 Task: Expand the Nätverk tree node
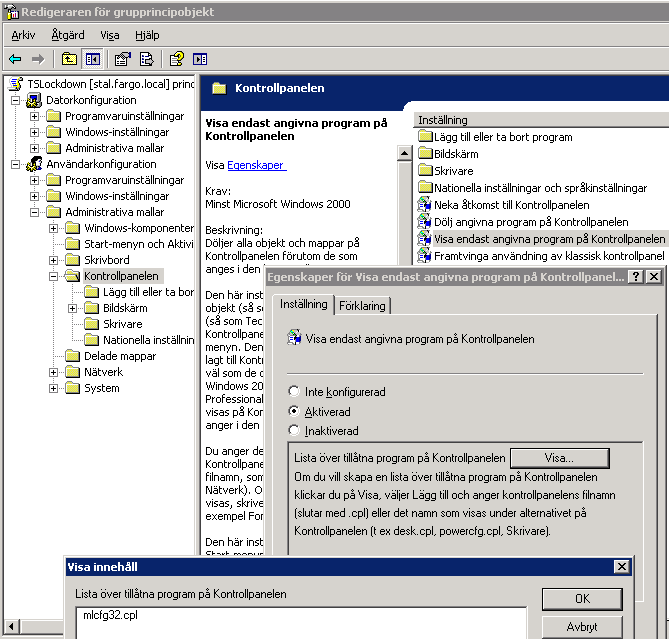click(54, 372)
